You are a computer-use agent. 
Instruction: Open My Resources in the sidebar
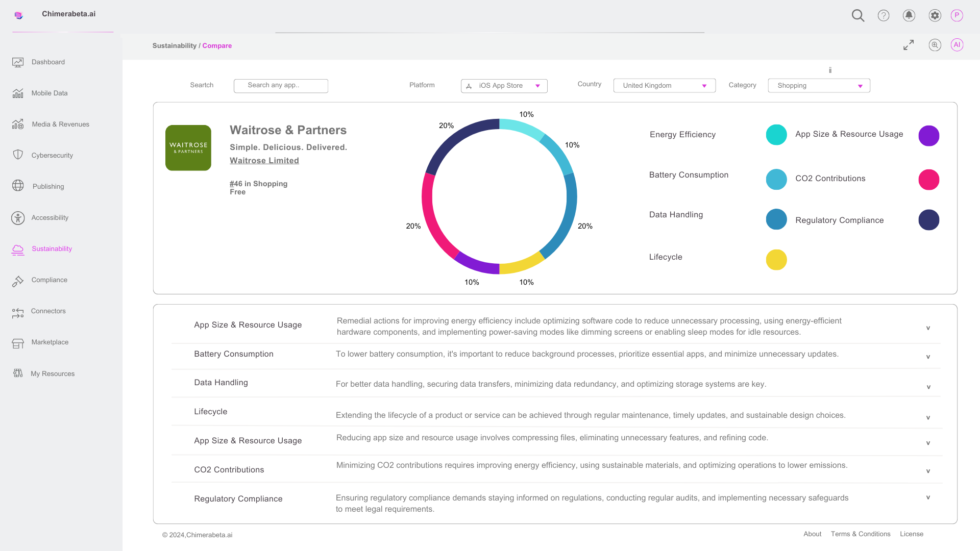[53, 374]
